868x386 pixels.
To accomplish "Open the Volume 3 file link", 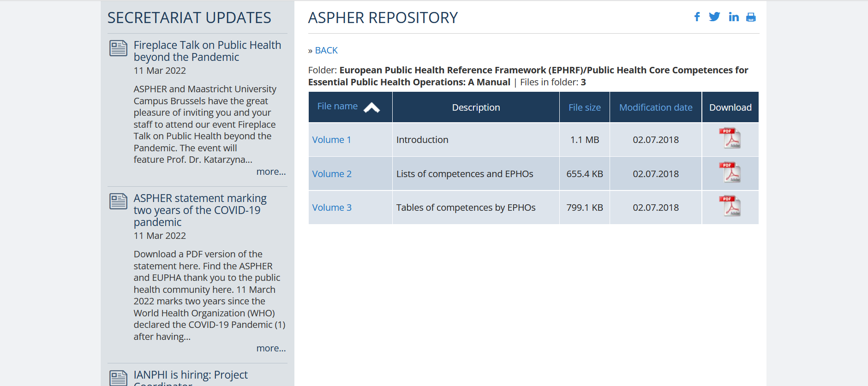I will tap(332, 208).
